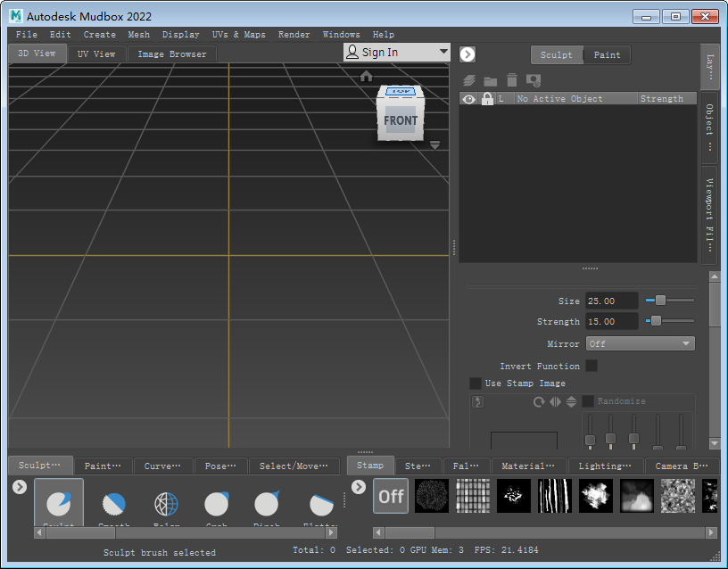This screenshot has height=569, width=728.
Task: Click the delete layer trash icon
Action: pyautogui.click(x=511, y=80)
